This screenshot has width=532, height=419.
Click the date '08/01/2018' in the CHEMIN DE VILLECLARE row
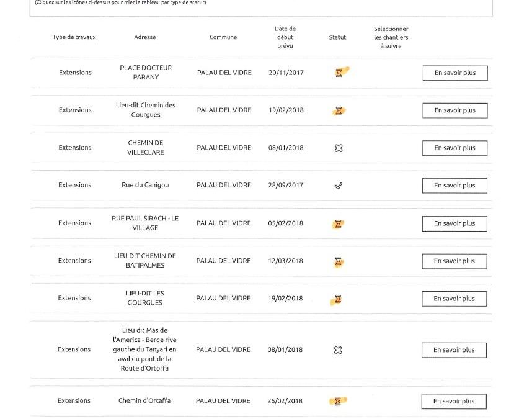tap(286, 148)
